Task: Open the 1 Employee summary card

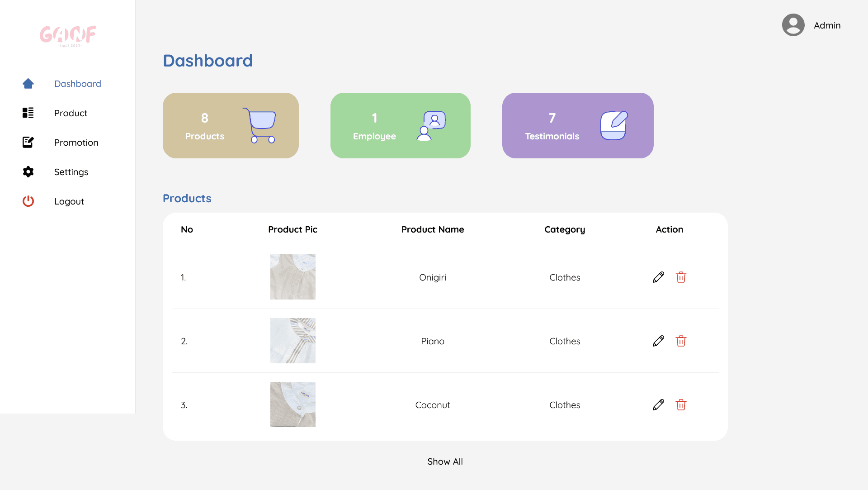Action: 400,125
